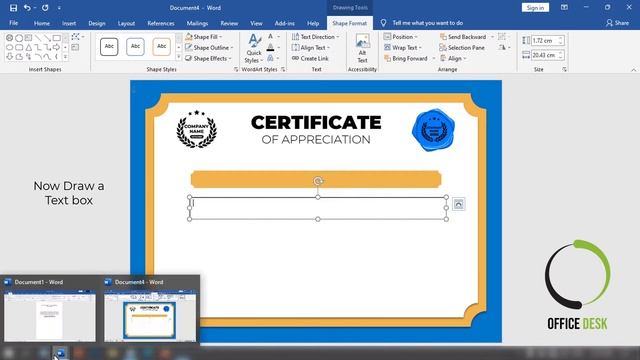
Task: Click the Draw Text Box icon
Action: pyautogui.click(x=75, y=47)
